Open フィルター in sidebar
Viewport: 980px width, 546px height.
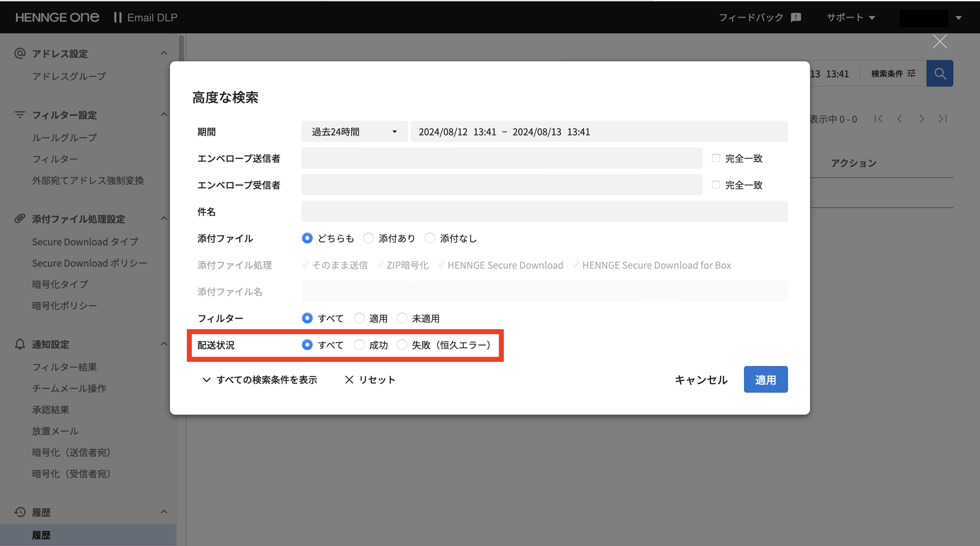(x=55, y=159)
